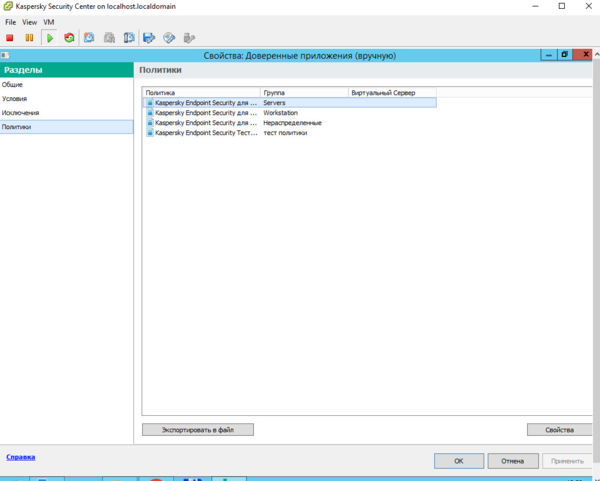Open the VM menu

[x=49, y=22]
